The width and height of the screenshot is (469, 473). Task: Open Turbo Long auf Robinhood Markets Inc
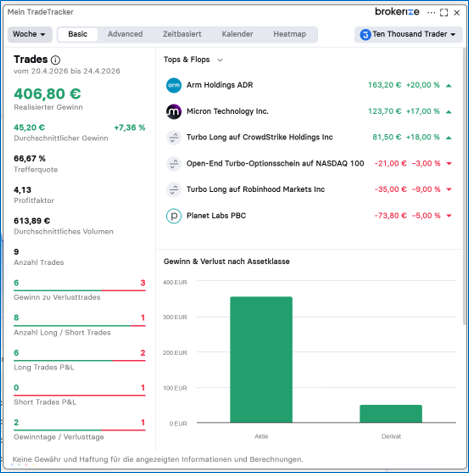click(309, 190)
